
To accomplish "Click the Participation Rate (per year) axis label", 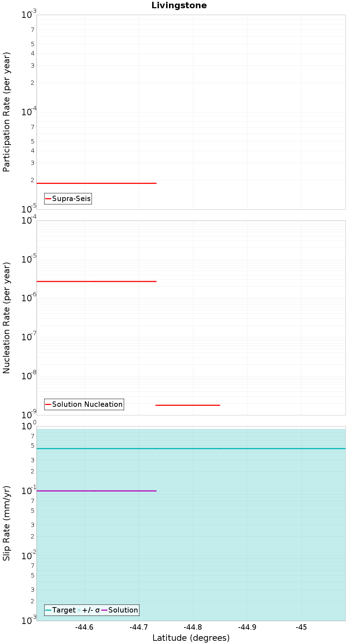I will coord(7,112).
